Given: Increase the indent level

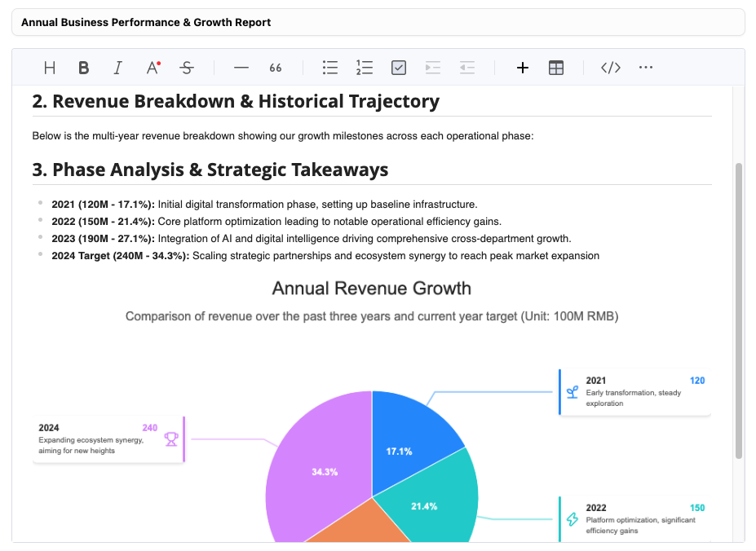Looking at the screenshot, I should pos(432,68).
